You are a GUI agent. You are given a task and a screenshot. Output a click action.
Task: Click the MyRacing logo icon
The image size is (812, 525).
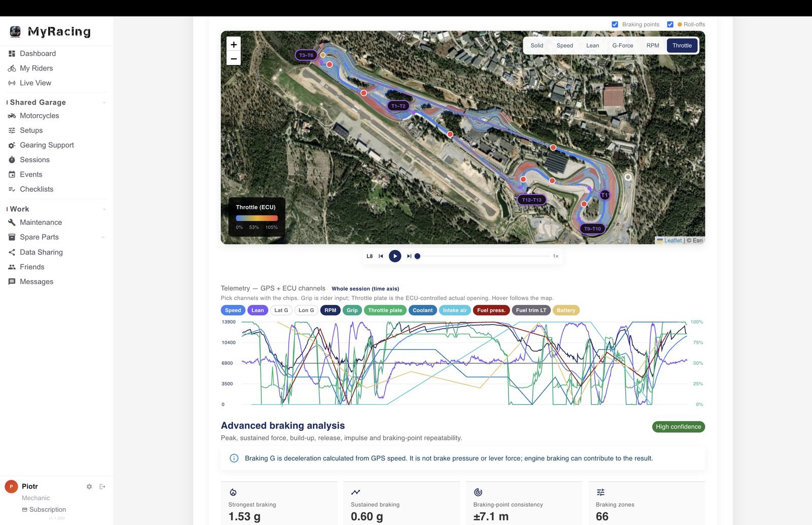15,31
